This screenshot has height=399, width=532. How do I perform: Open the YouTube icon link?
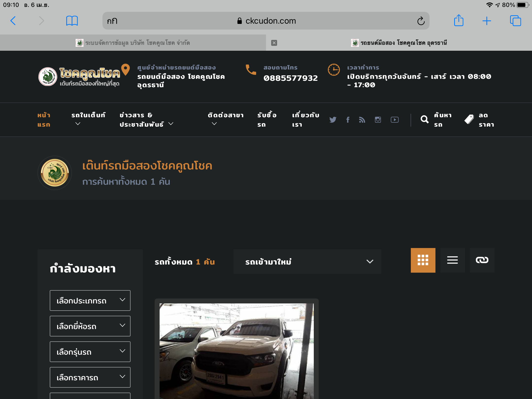click(395, 120)
